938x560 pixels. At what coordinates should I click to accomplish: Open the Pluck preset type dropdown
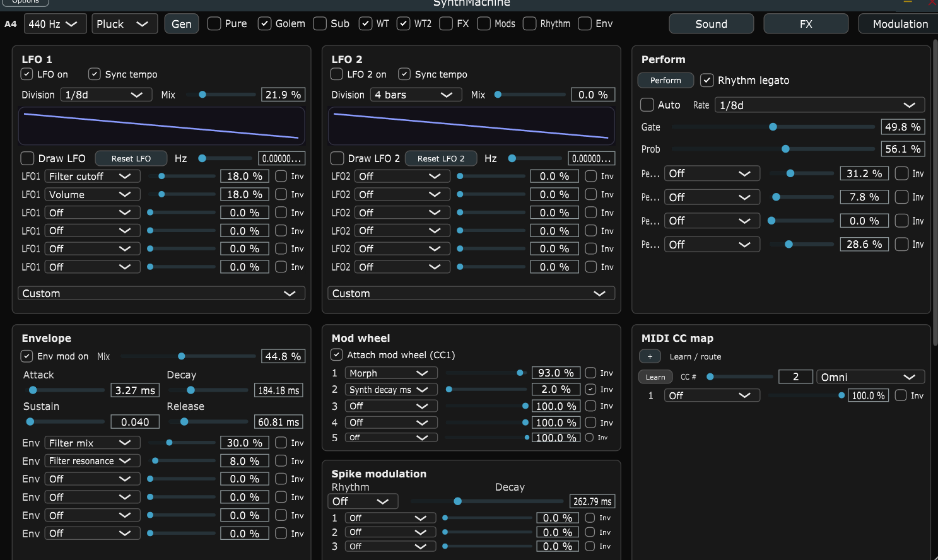[x=124, y=24]
